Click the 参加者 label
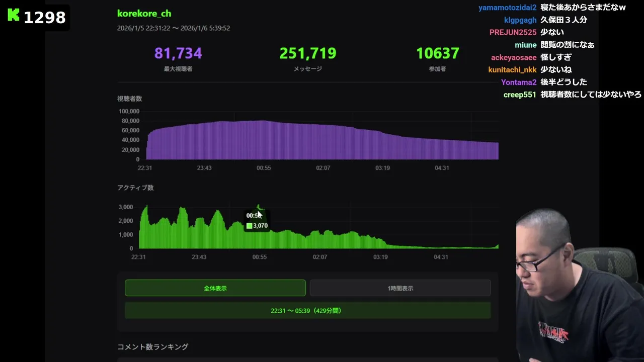The width and height of the screenshot is (644, 362). tap(437, 69)
